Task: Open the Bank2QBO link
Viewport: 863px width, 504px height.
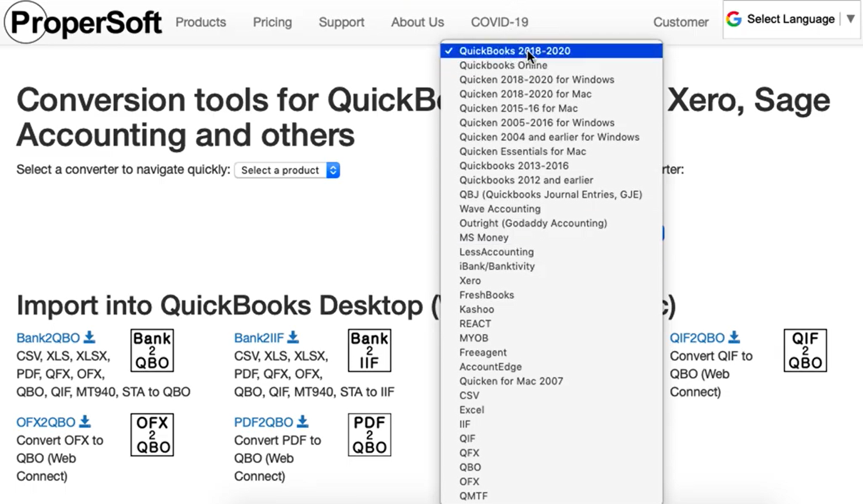Action: coord(48,338)
